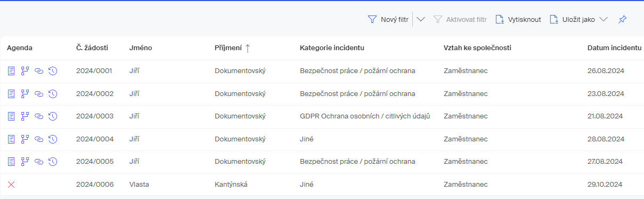The image size is (644, 199).
Task: Click Č. žádosti column header
Action: 92,48
